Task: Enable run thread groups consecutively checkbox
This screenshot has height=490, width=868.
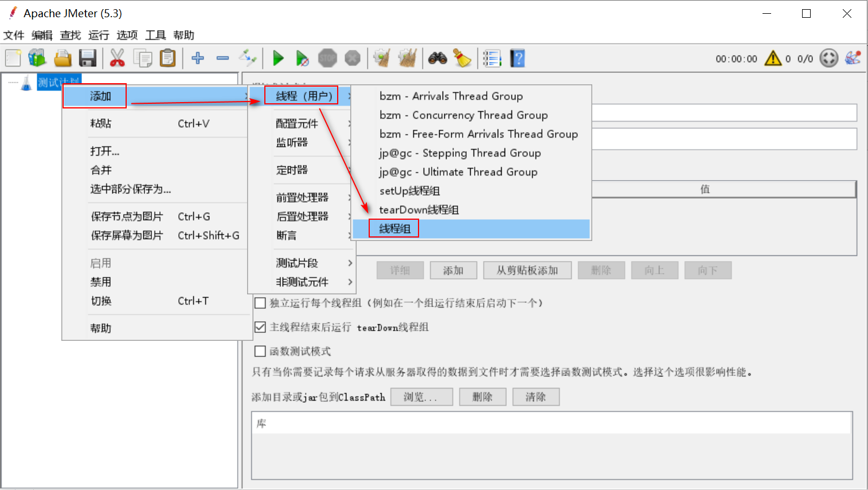Action: (x=260, y=303)
